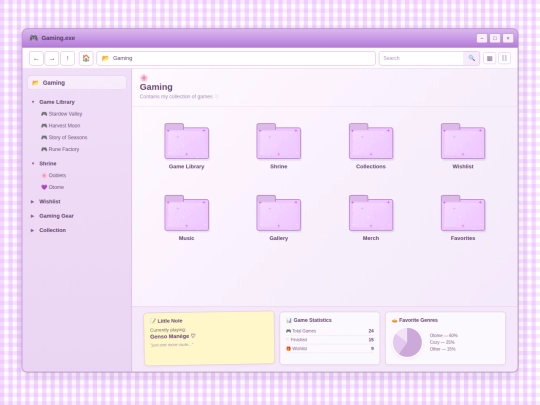Click the Cozy genre legend entry
The width and height of the screenshot is (540, 405).
coord(442,342)
